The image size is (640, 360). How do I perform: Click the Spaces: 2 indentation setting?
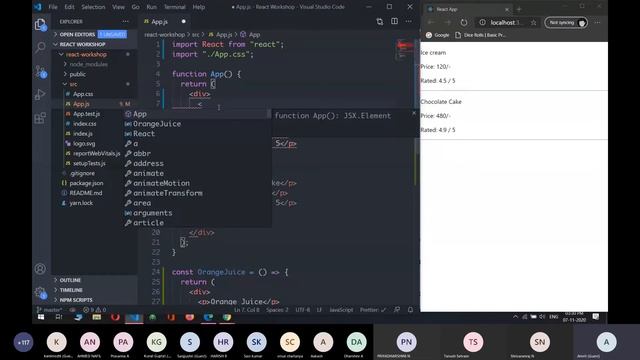tap(277, 310)
